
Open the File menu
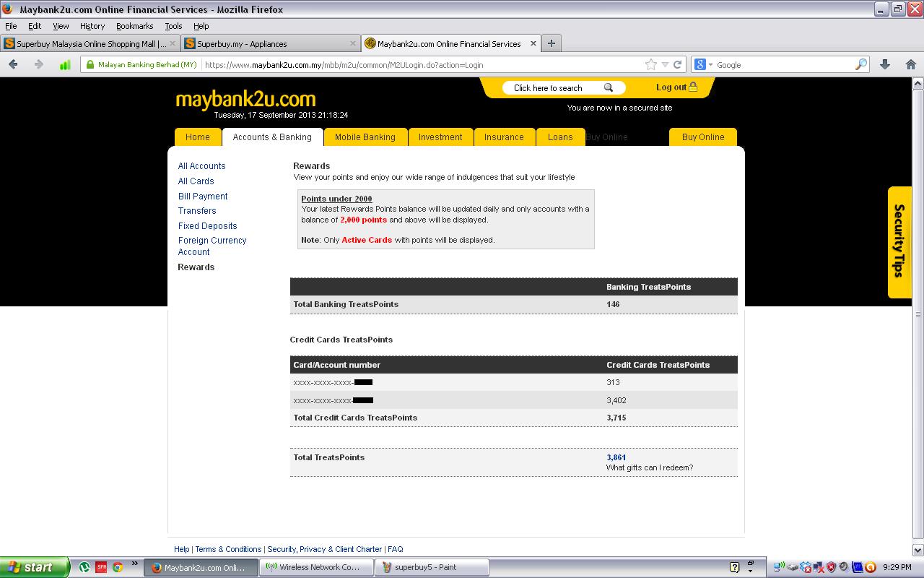(11, 26)
